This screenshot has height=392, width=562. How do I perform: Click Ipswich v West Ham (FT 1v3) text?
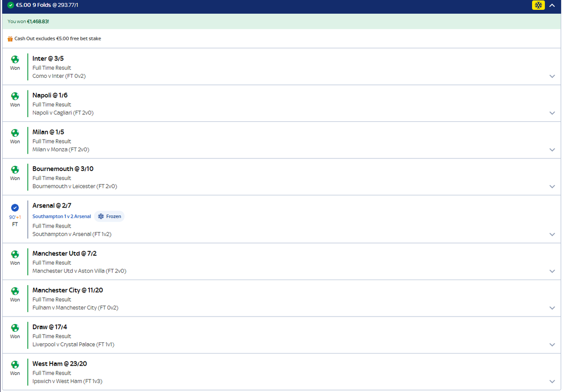tap(67, 381)
